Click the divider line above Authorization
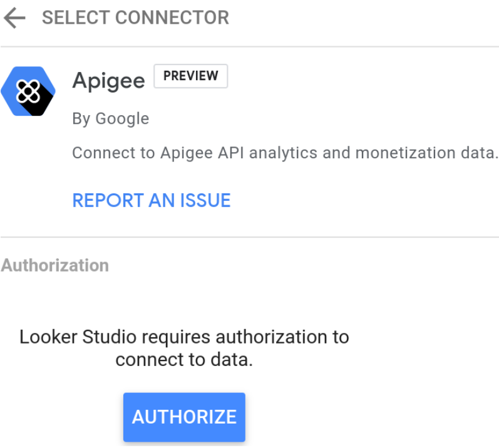This screenshot has width=499, height=448. [x=249, y=237]
